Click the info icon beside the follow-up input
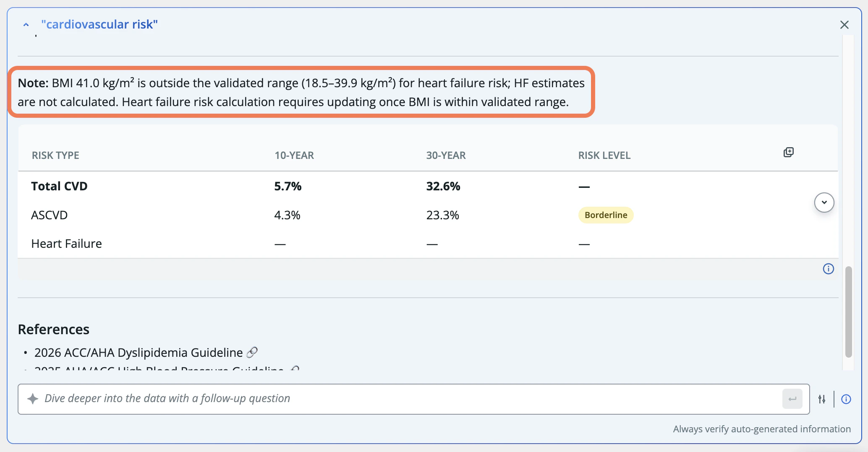 click(x=846, y=399)
